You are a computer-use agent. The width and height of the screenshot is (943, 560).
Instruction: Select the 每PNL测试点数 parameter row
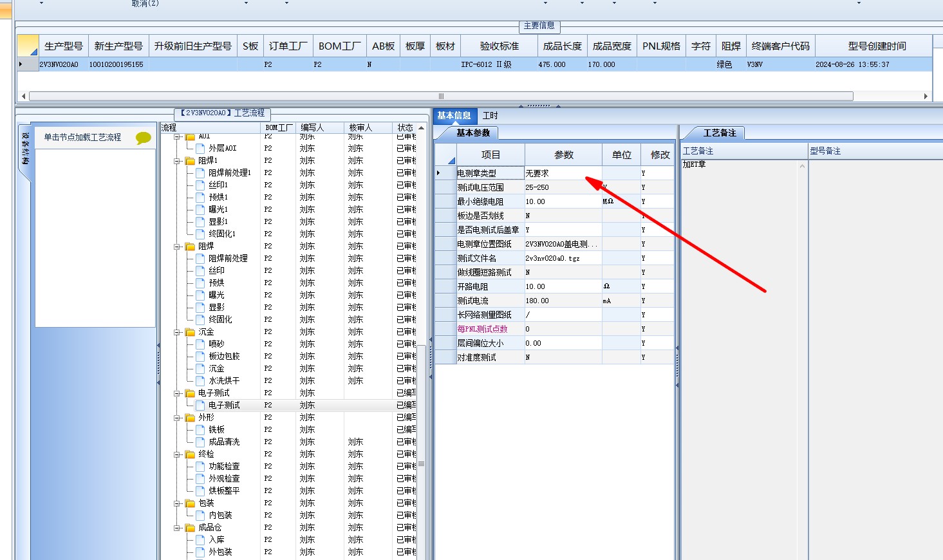pos(555,329)
